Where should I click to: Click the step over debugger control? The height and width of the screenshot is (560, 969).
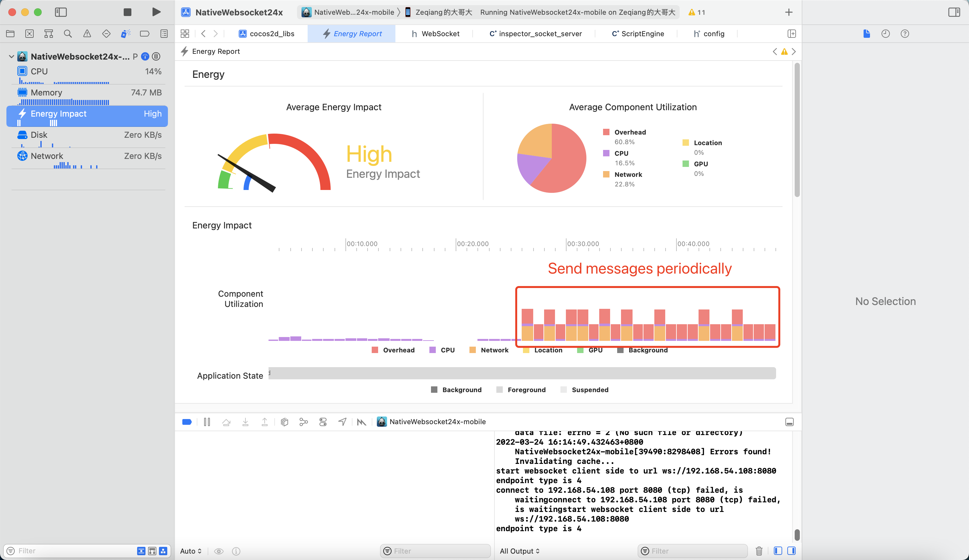[227, 422]
